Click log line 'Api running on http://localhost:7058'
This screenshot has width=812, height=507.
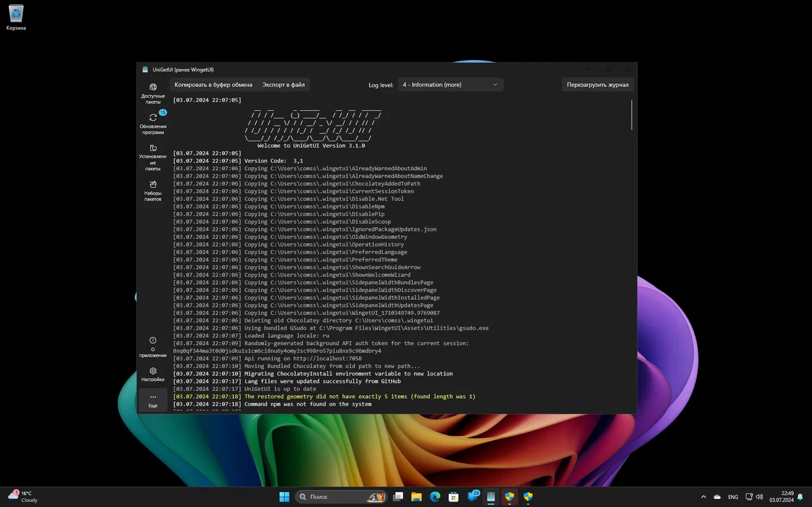[x=267, y=358]
